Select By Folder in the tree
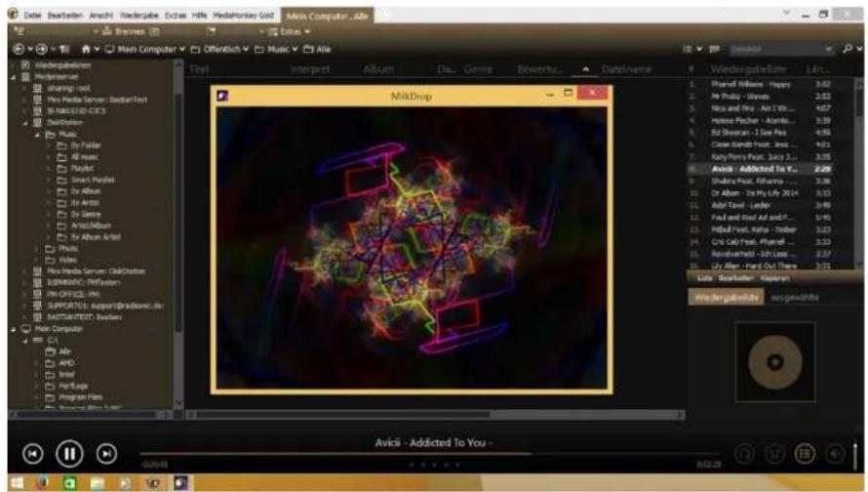Viewport: 868px width, 492px height. click(x=86, y=145)
